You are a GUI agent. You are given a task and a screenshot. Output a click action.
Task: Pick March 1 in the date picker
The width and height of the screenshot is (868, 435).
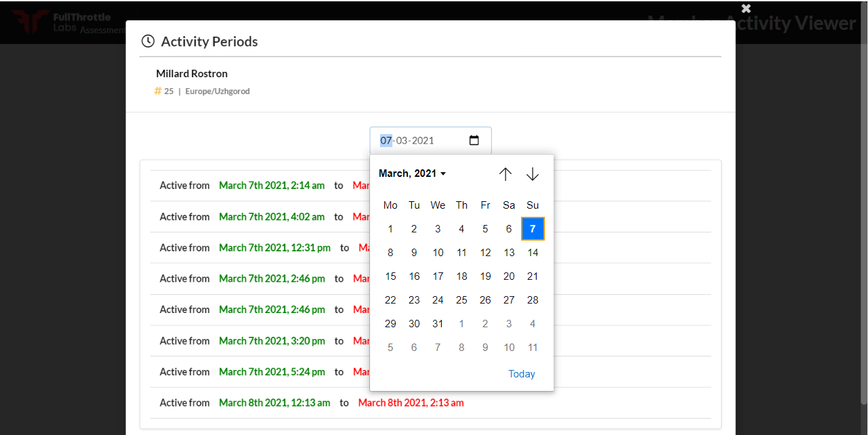(x=390, y=229)
